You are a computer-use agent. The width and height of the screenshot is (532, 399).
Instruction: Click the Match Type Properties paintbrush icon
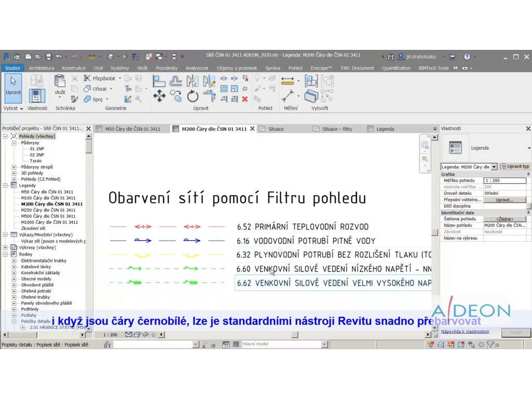[x=75, y=99]
